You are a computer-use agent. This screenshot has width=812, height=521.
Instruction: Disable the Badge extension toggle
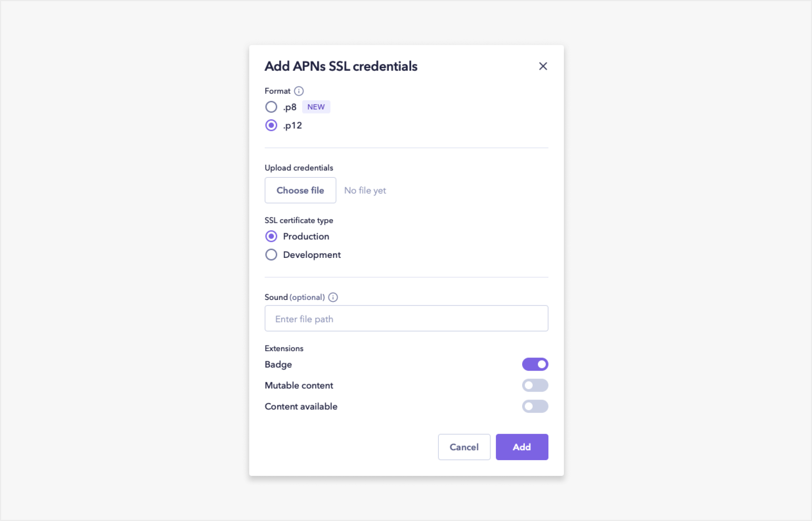coord(535,364)
